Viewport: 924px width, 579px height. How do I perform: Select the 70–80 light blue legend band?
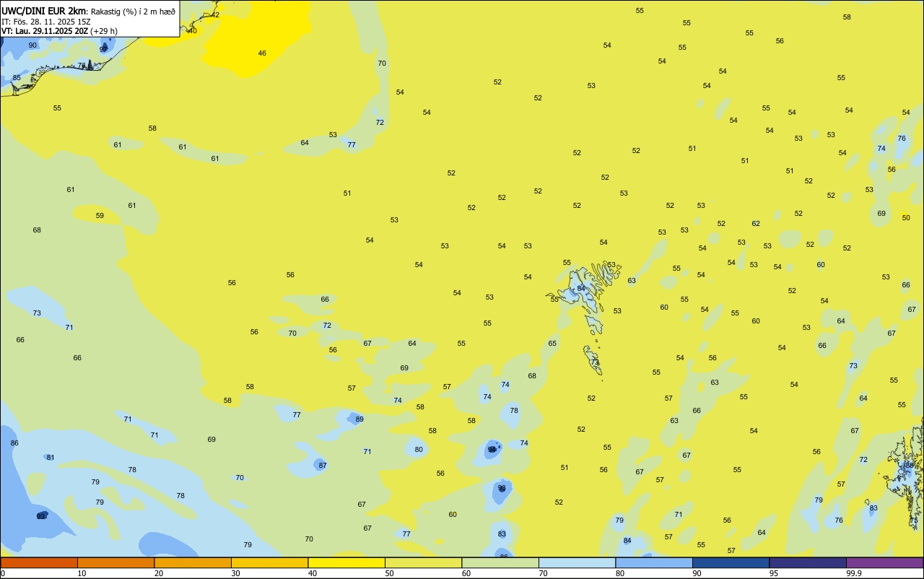[577, 562]
